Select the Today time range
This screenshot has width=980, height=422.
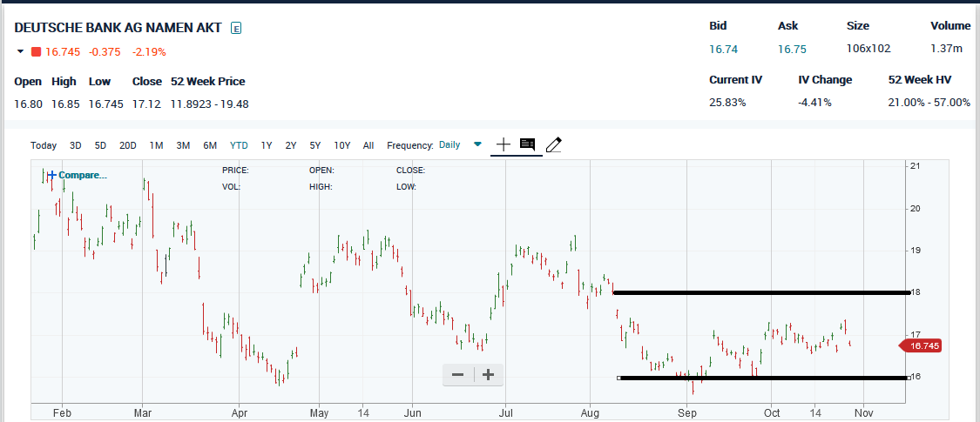44,145
